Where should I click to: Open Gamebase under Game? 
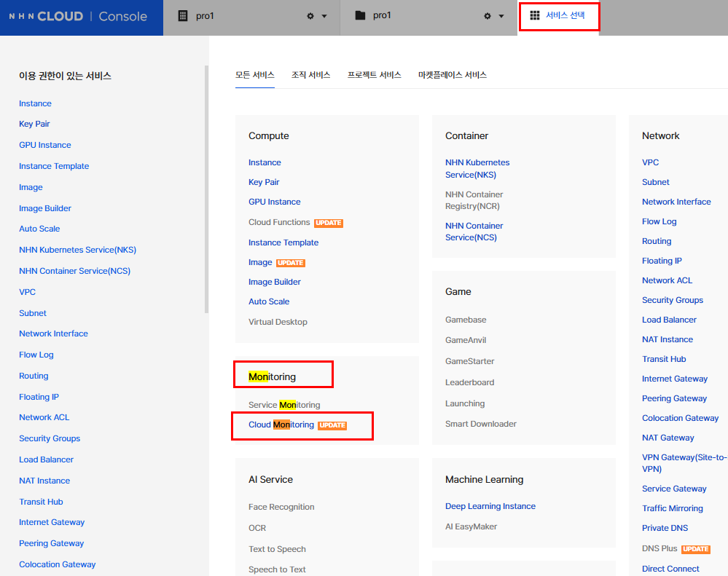466,320
